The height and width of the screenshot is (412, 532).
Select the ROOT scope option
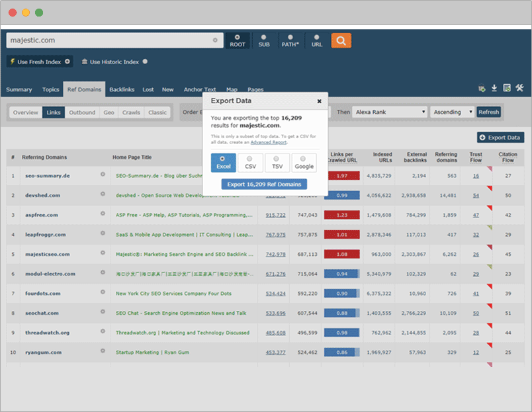click(x=238, y=41)
